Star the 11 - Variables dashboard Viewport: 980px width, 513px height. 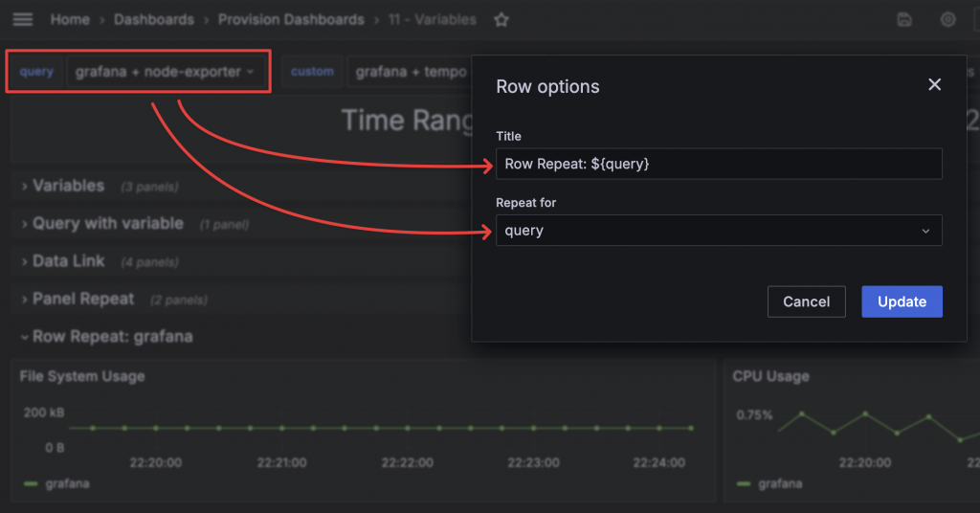[501, 20]
